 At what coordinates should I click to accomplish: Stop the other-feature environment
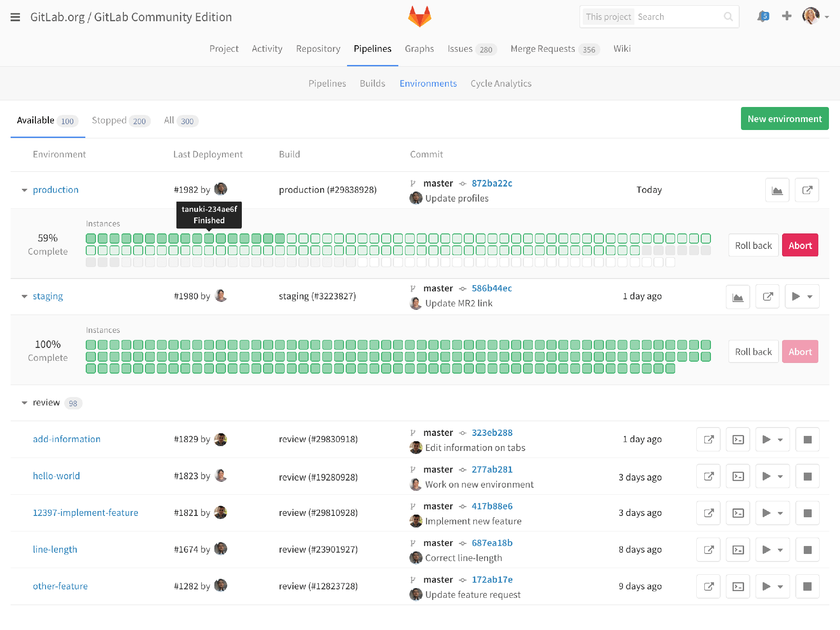pos(807,586)
